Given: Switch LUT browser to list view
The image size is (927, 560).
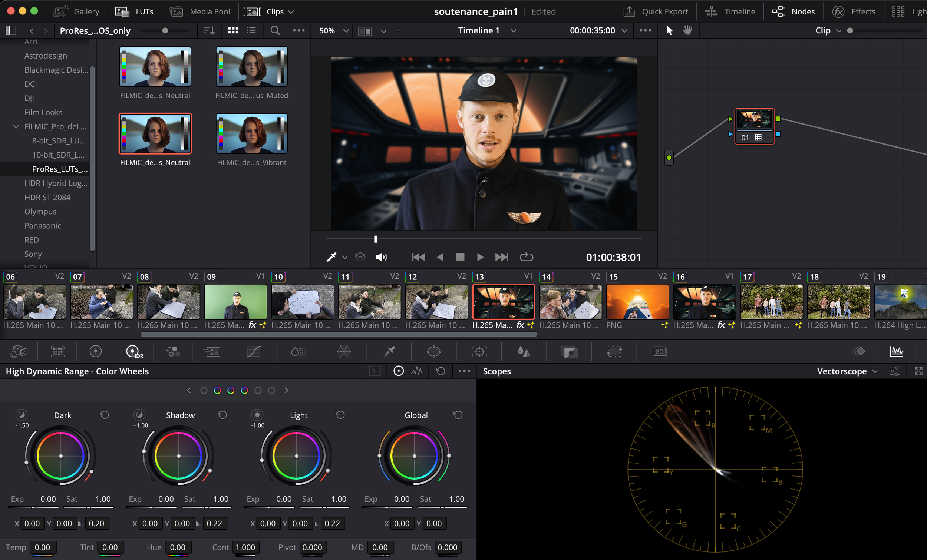Looking at the screenshot, I should (251, 30).
